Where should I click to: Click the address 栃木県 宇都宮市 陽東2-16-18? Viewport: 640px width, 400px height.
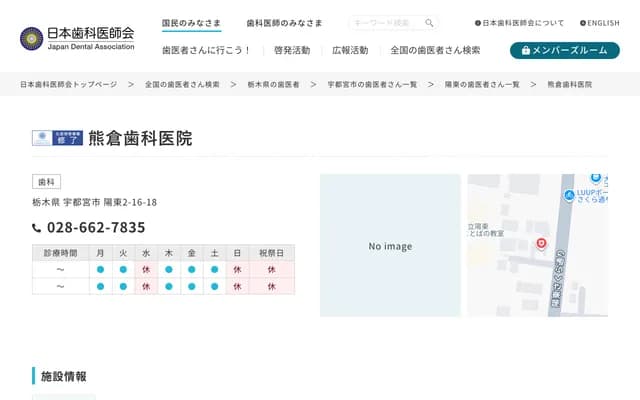(95, 202)
